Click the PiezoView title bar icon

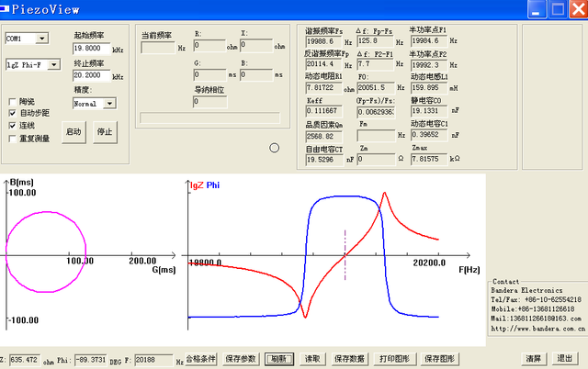[x=8, y=7]
